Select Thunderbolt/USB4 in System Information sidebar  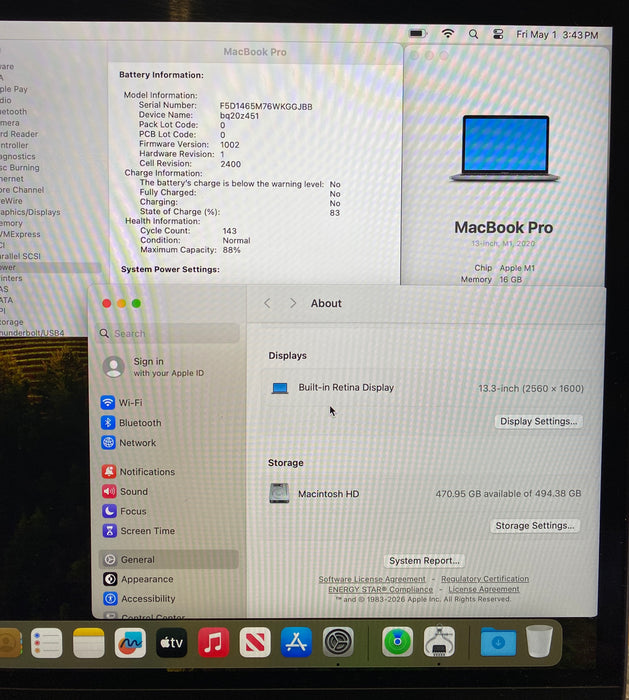32,333
